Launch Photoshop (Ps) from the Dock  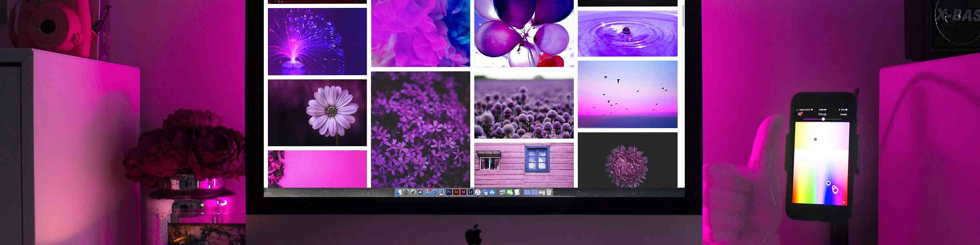pyautogui.click(x=449, y=192)
